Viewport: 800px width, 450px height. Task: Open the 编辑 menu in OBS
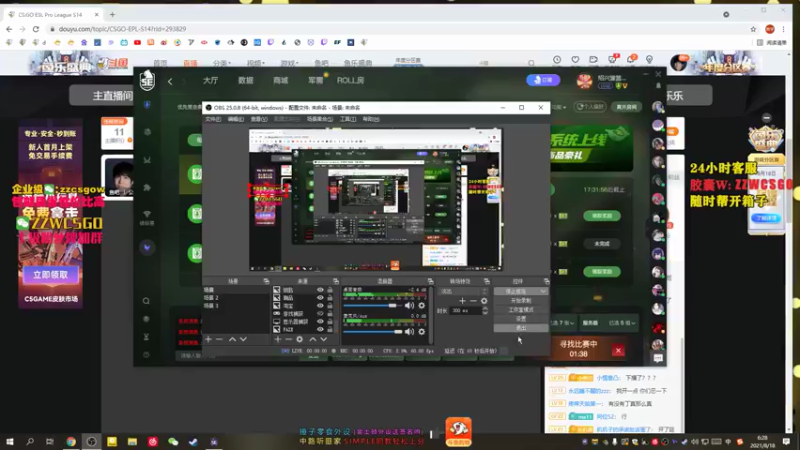tap(236, 119)
